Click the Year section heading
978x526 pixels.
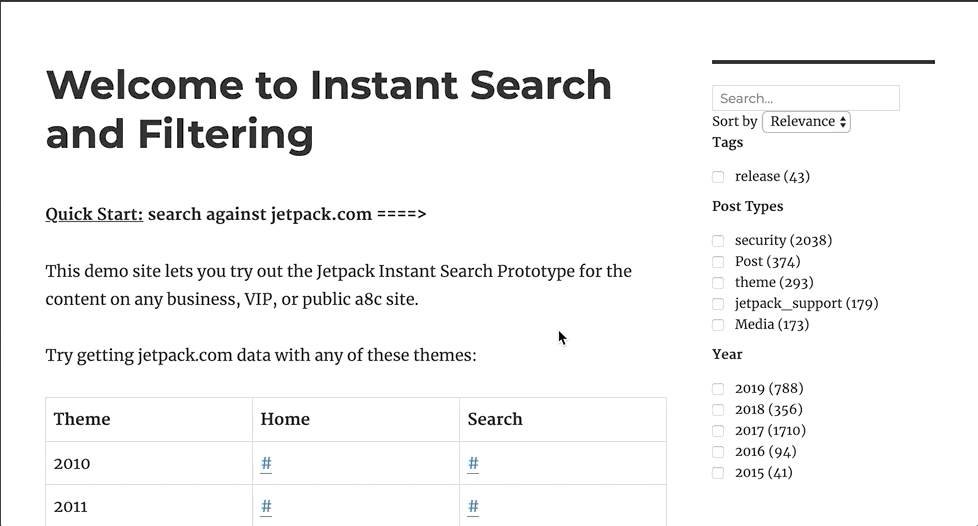coord(727,354)
